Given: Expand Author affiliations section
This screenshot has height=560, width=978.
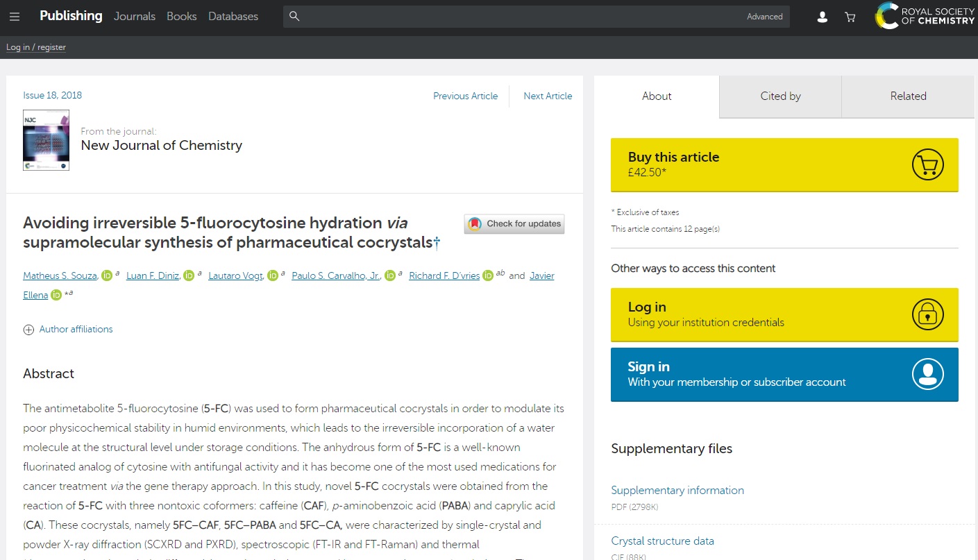Looking at the screenshot, I should pyautogui.click(x=68, y=330).
